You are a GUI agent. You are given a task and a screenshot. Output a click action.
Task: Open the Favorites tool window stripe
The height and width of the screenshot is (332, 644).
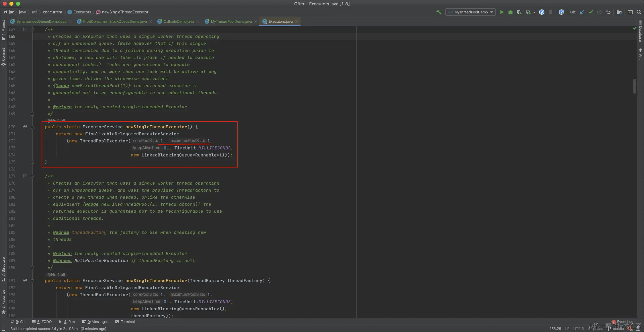click(3, 302)
